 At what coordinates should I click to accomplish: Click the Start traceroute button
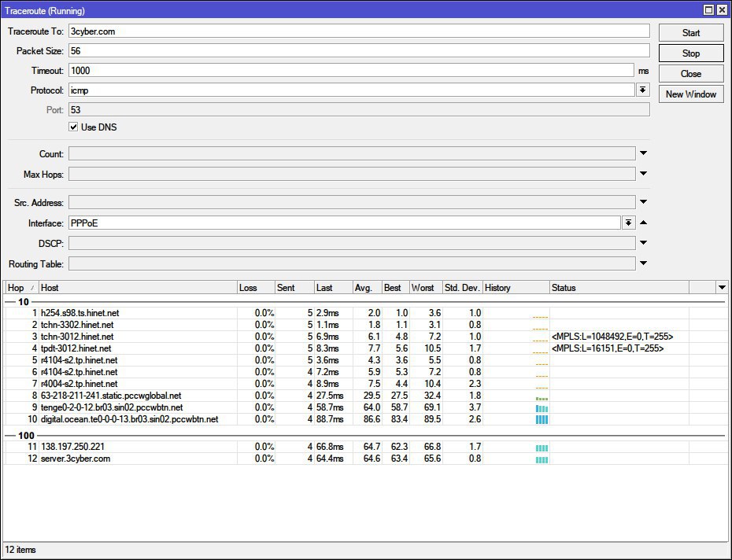pyautogui.click(x=690, y=33)
